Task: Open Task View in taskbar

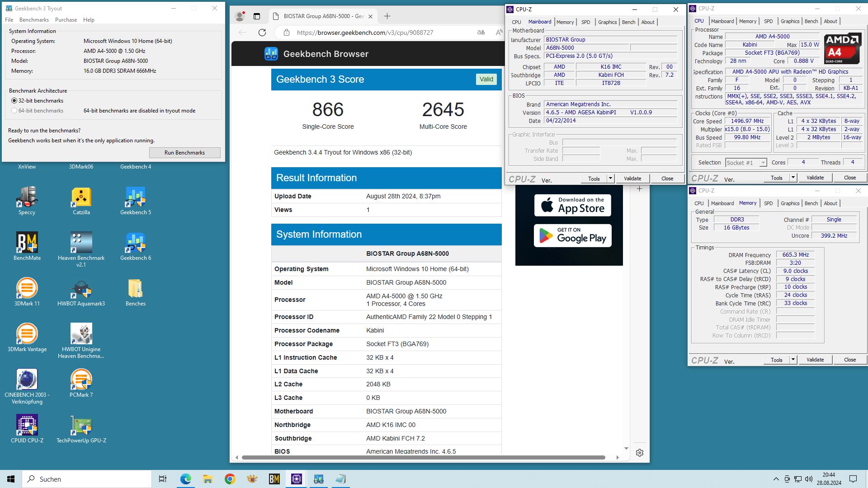Action: click(163, 479)
